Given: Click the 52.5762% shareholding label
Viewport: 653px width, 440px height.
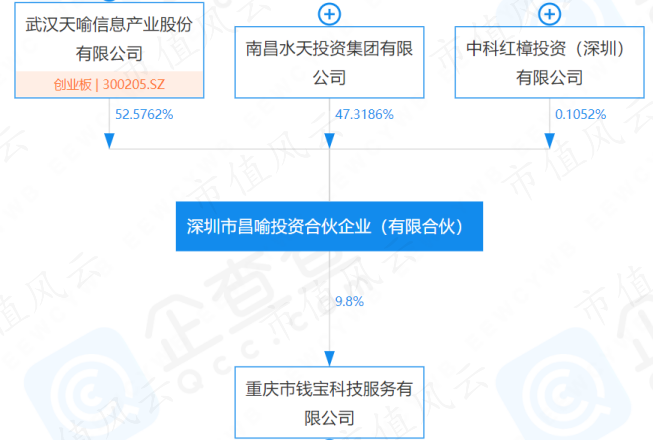Looking at the screenshot, I should tap(144, 114).
